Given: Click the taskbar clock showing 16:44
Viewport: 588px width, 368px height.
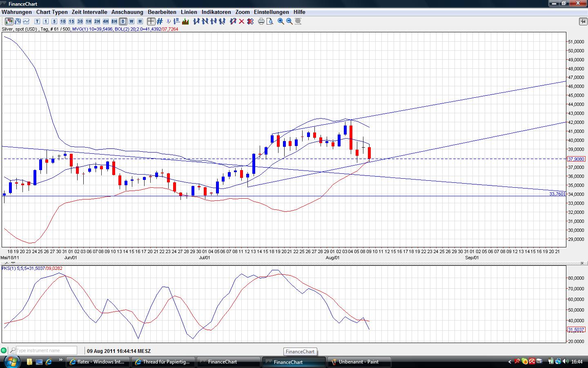Looking at the screenshot, I should click(x=577, y=362).
